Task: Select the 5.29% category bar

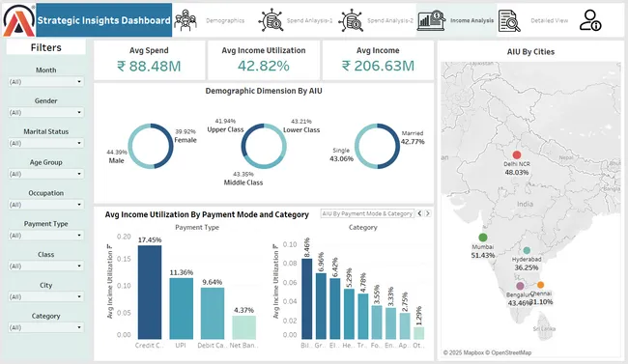Action: coord(349,314)
